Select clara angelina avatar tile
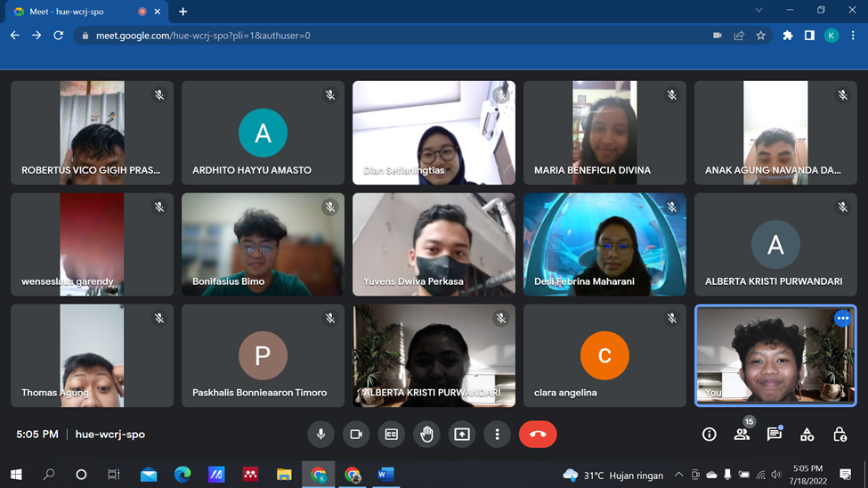Screen dimensions: 868x488 click(604, 355)
